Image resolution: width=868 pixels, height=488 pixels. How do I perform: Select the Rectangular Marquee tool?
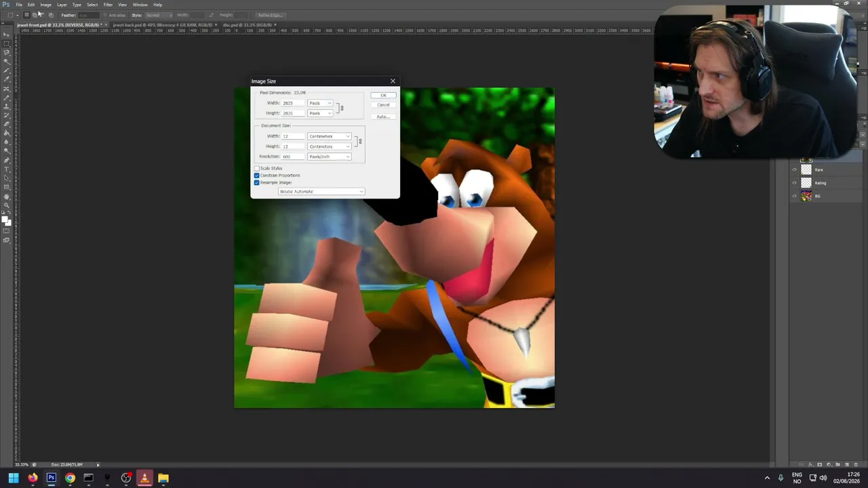[7, 43]
